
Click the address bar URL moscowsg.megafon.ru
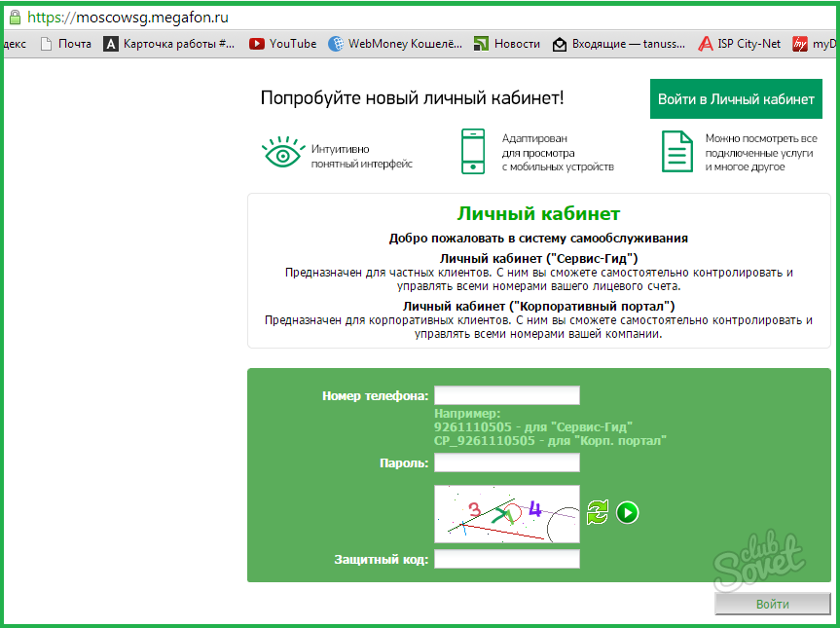click(x=128, y=18)
